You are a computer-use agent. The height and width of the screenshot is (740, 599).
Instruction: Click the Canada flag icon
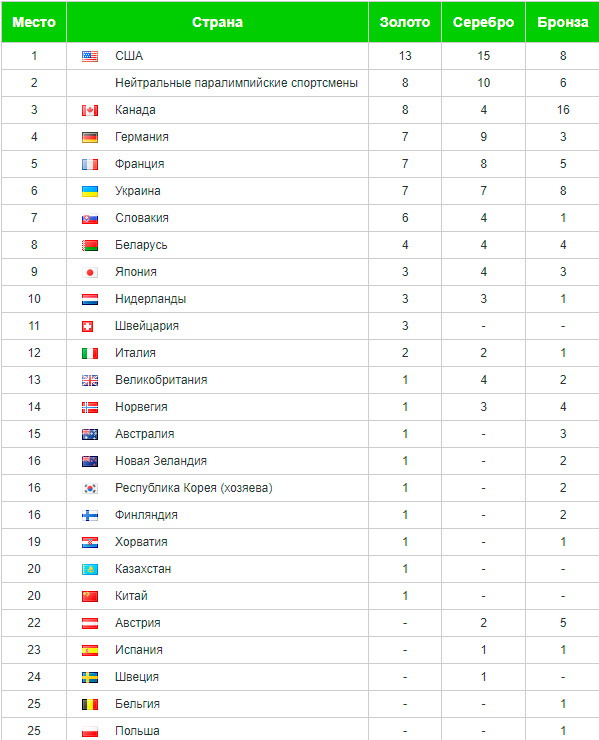pyautogui.click(x=90, y=110)
